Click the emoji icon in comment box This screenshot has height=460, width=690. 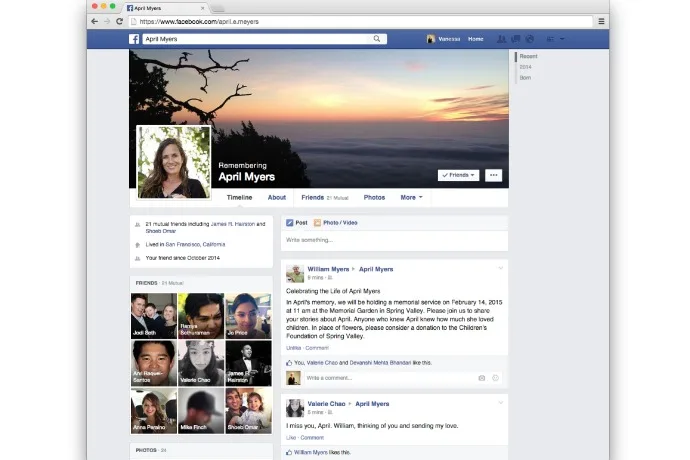(x=495, y=378)
